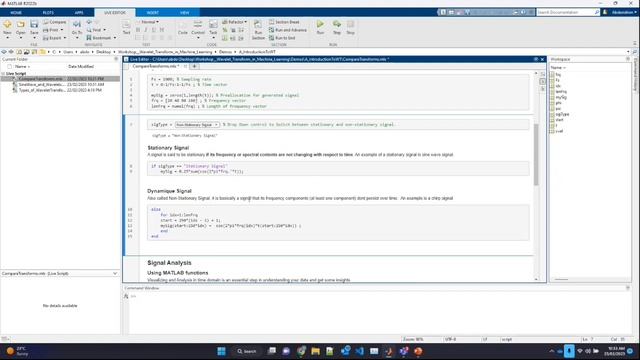Screen dimensions: 640x360
Task: Click the Desktop folder in the path bar
Action: [x=103, y=52]
